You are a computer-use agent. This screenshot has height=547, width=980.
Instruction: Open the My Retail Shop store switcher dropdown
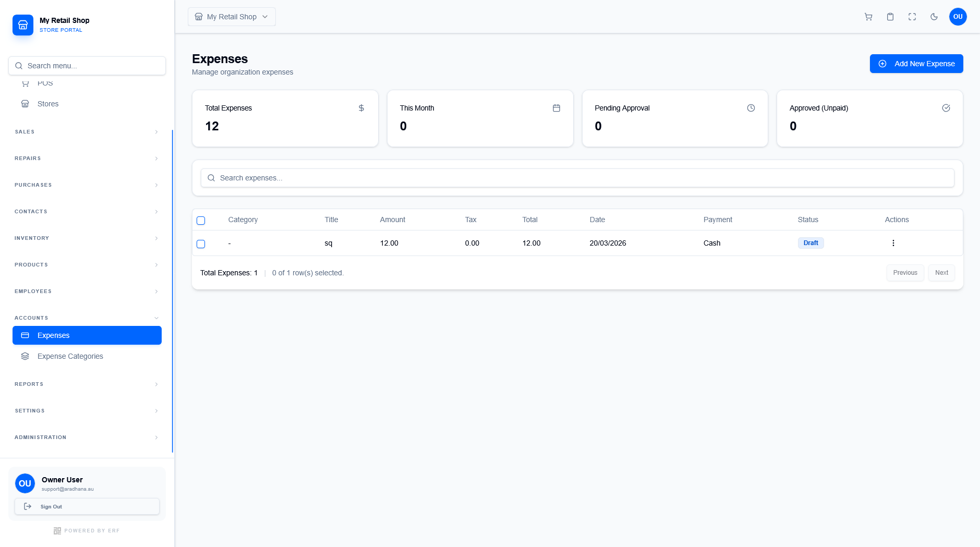(231, 16)
